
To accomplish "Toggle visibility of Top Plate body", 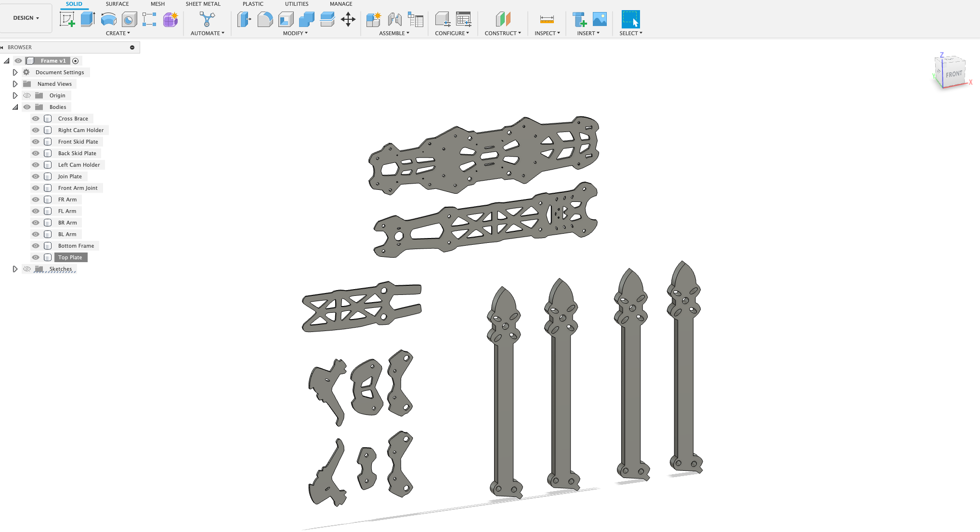I will pos(36,257).
